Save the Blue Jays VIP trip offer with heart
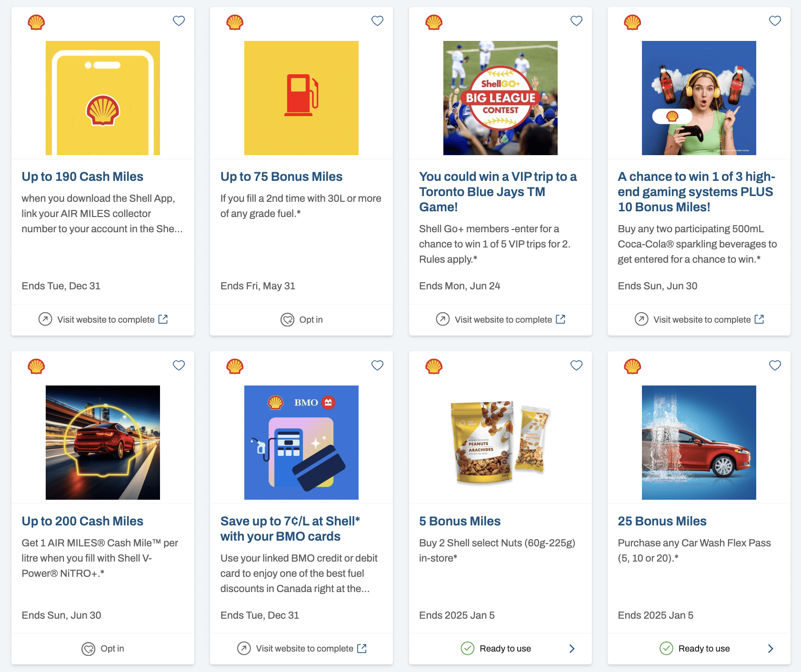Screen dimensions: 801x672 pos(576,21)
